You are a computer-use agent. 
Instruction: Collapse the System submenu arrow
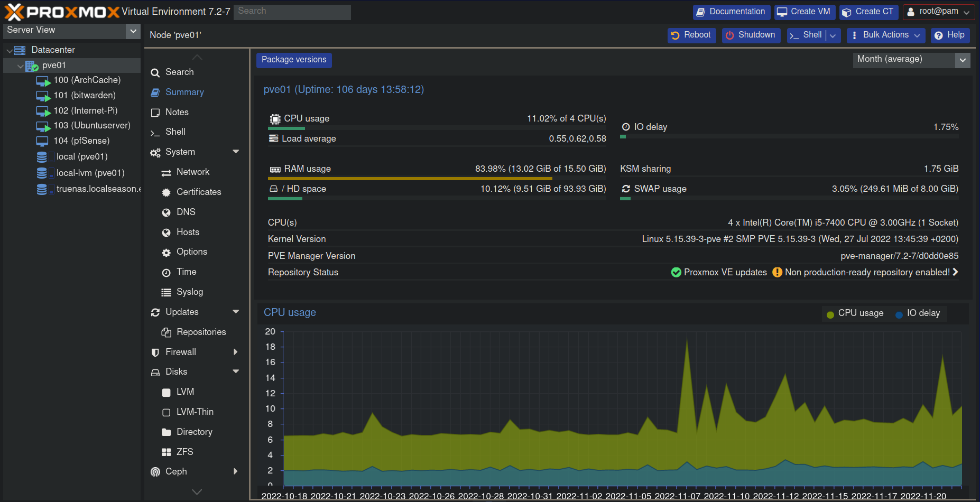pyautogui.click(x=236, y=152)
